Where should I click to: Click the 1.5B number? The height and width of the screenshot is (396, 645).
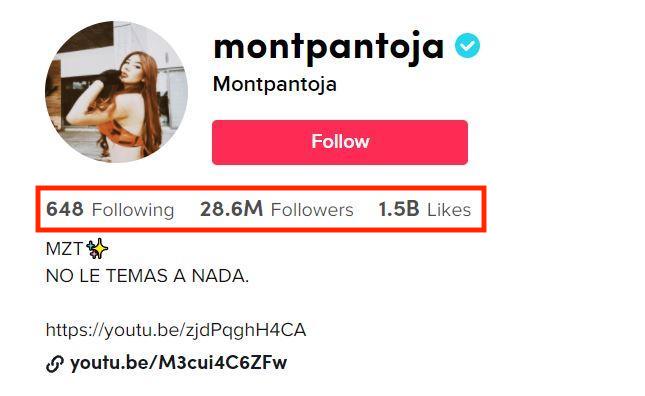tap(399, 209)
